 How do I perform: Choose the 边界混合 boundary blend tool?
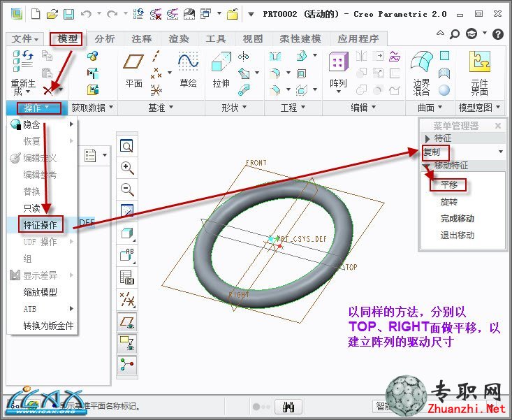click(422, 73)
